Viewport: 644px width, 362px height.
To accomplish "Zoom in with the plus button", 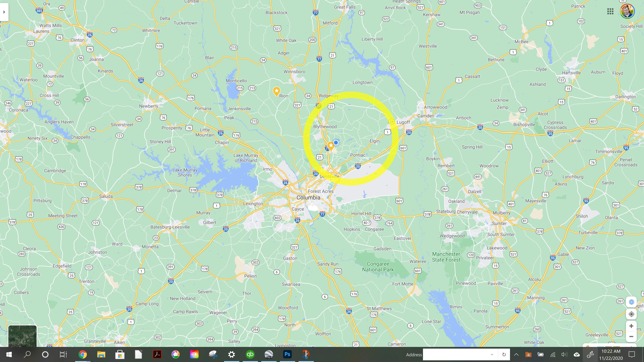I will 631,326.
